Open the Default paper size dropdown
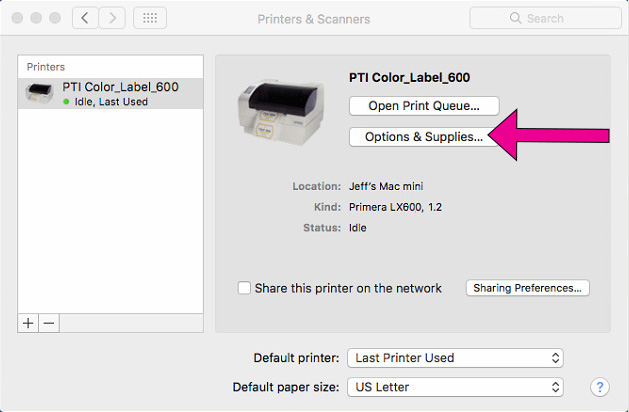629x412 pixels. pos(455,387)
